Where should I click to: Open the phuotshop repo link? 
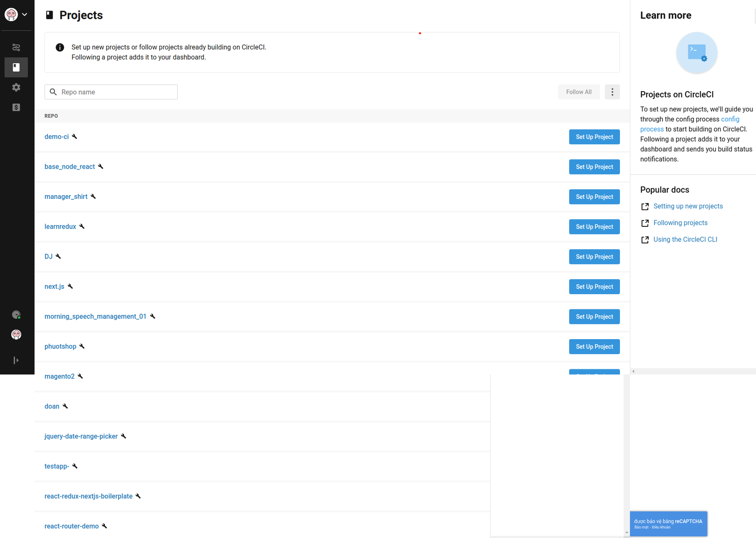60,346
